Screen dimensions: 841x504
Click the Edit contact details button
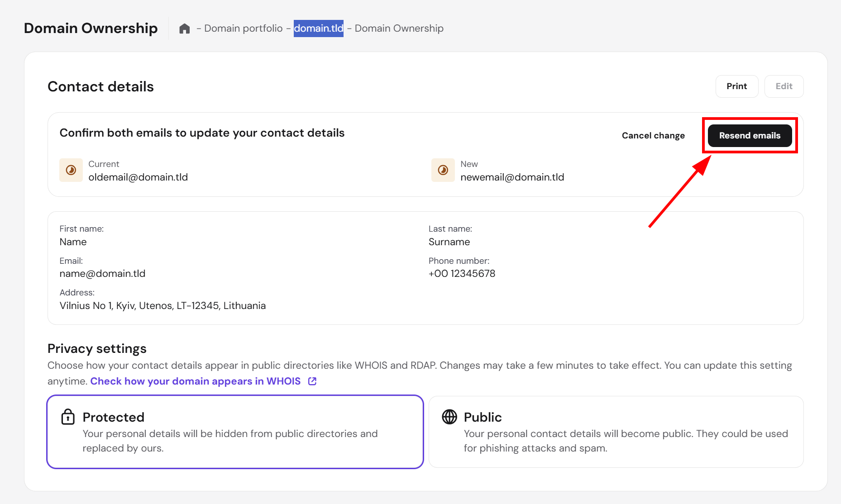(784, 86)
